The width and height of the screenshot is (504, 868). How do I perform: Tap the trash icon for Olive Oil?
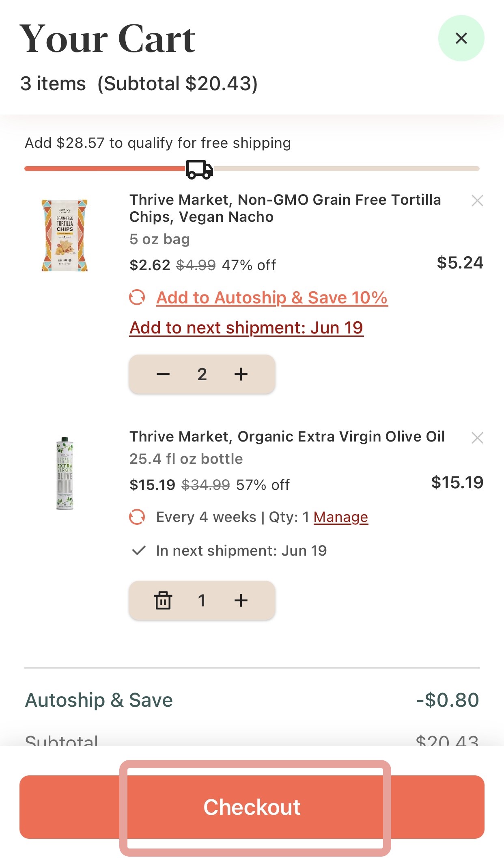pyautogui.click(x=163, y=600)
